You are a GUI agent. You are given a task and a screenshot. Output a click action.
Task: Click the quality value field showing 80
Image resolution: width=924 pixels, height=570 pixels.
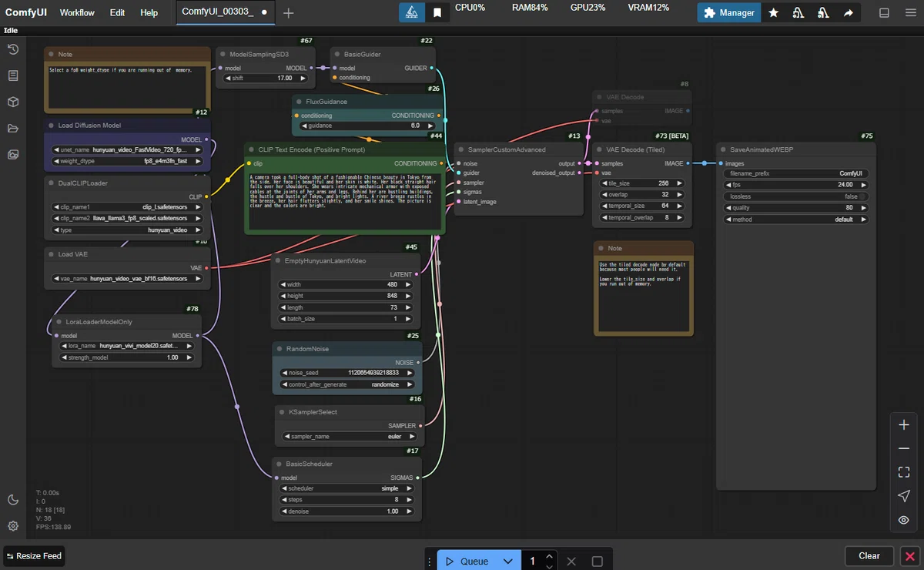point(796,208)
